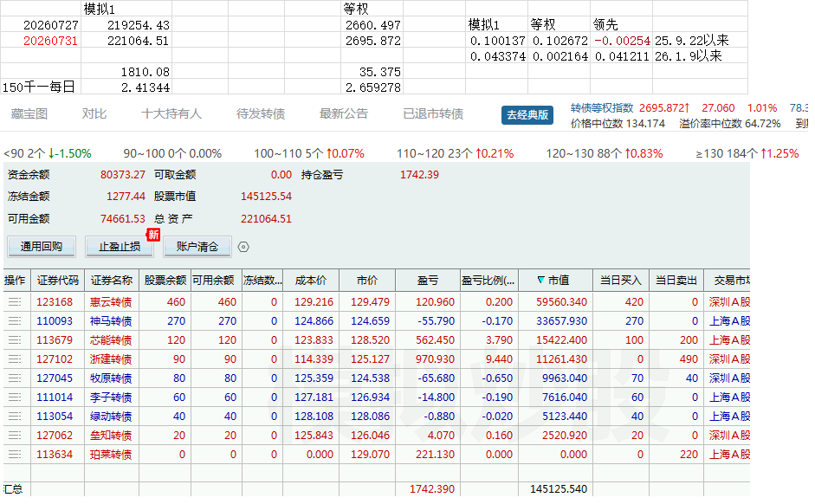Select the 110~120 price range filter
The width and height of the screenshot is (815, 504).
456,154
